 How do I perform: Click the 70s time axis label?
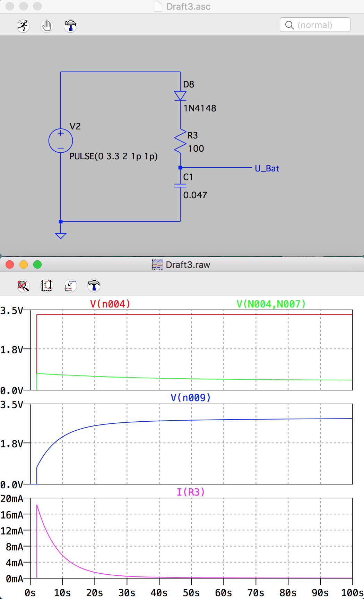click(255, 593)
